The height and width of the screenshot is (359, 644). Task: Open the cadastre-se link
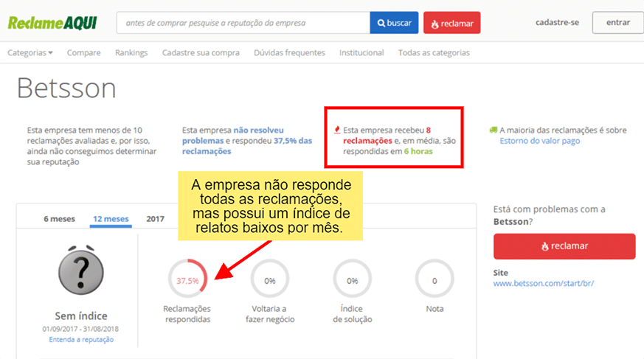pos(557,23)
